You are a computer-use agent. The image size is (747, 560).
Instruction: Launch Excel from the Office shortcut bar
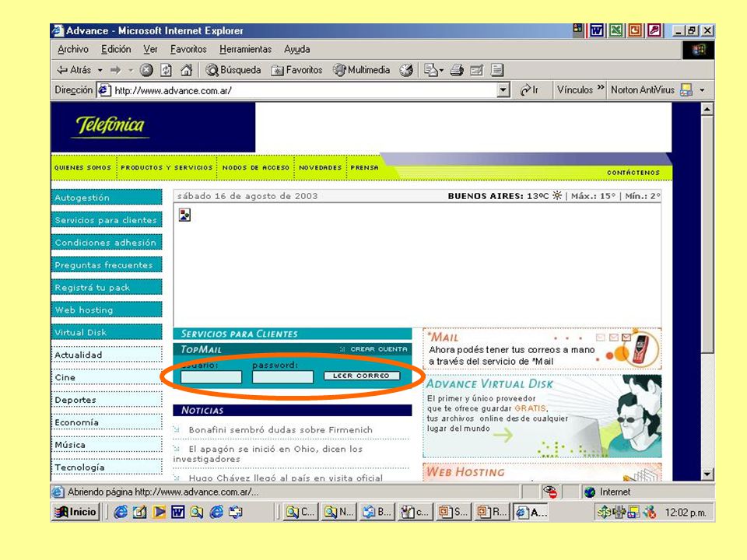coord(615,30)
